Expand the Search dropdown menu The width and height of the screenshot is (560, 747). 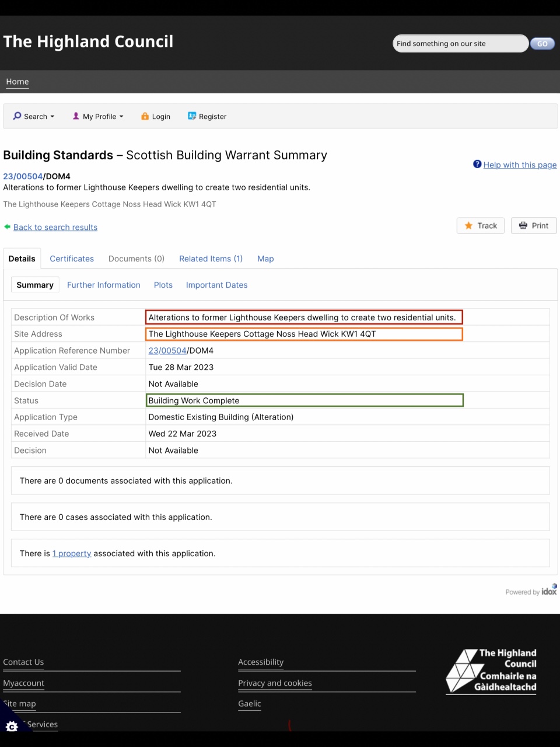(34, 116)
